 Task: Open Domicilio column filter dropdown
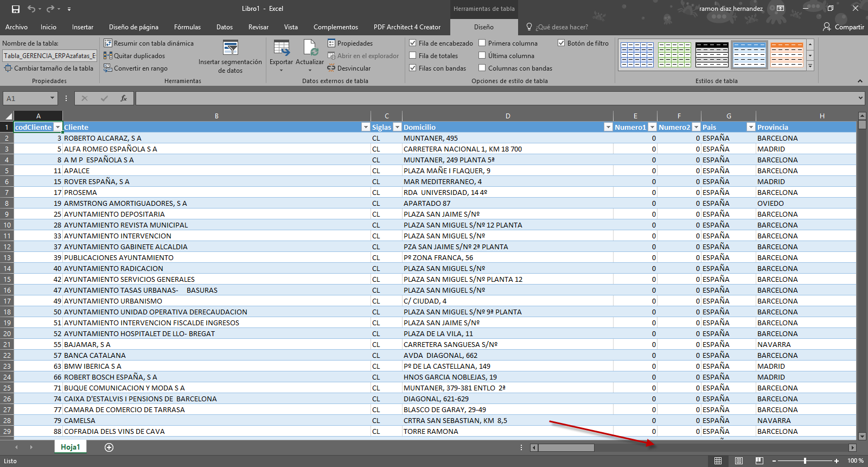(608, 127)
